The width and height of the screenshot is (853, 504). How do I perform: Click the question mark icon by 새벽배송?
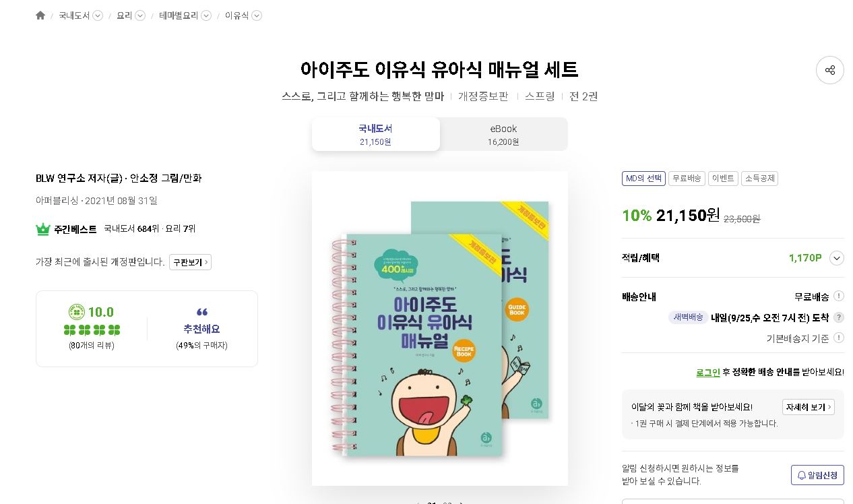[838, 317]
